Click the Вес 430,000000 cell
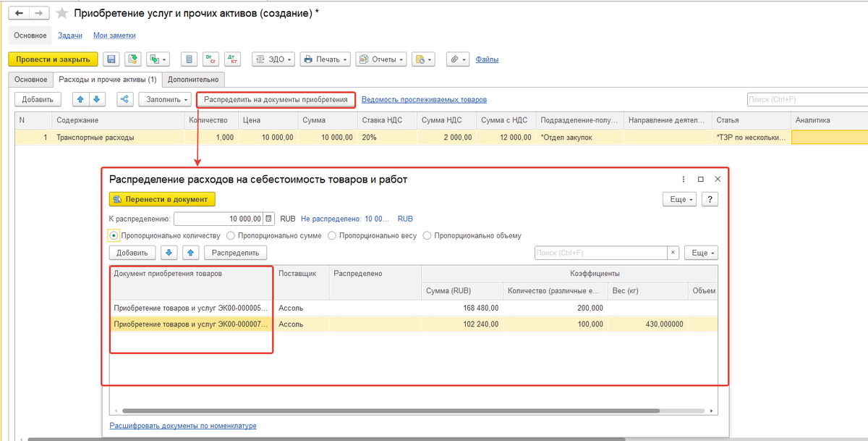The height and width of the screenshot is (441, 868). click(648, 324)
